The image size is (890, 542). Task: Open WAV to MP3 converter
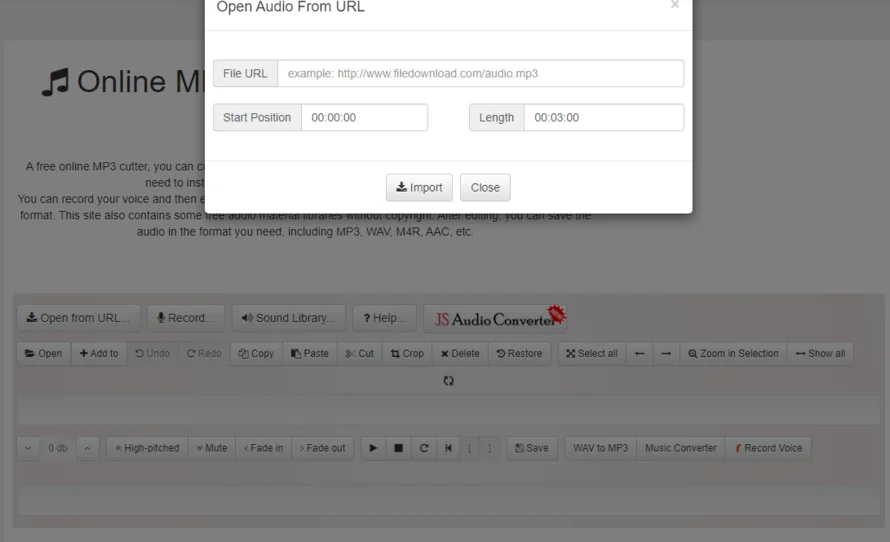[601, 448]
